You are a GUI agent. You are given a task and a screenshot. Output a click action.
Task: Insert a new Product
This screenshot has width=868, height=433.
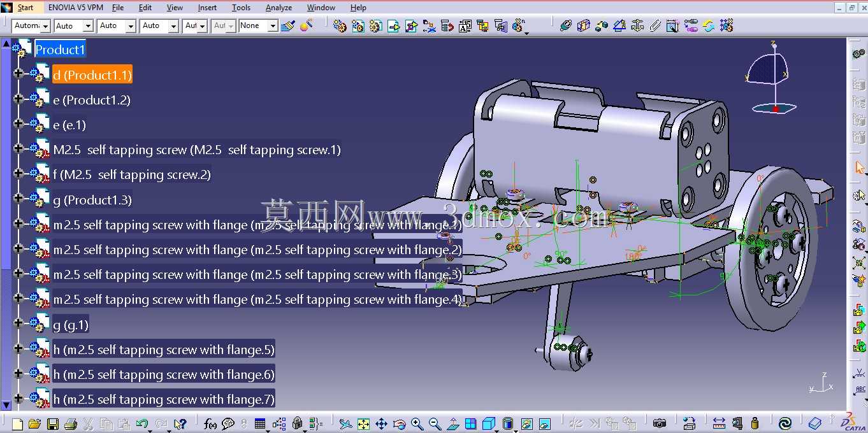[358, 25]
